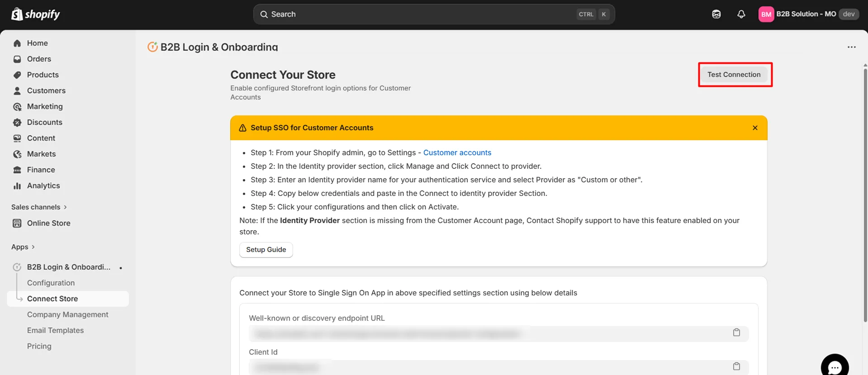The width and height of the screenshot is (868, 375).
Task: Open the Marketing section
Action: (x=45, y=107)
